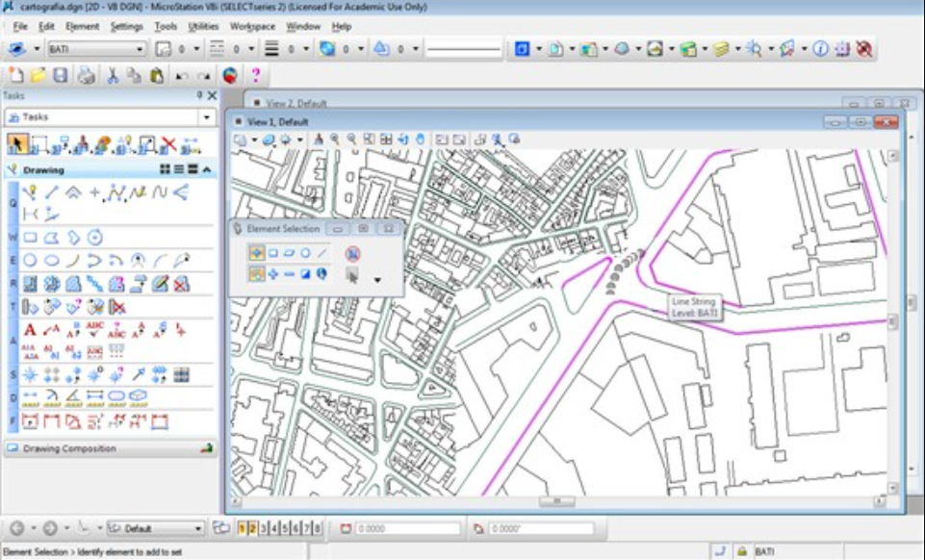Select the Place Circle tool
925x560 pixels.
click(31, 260)
